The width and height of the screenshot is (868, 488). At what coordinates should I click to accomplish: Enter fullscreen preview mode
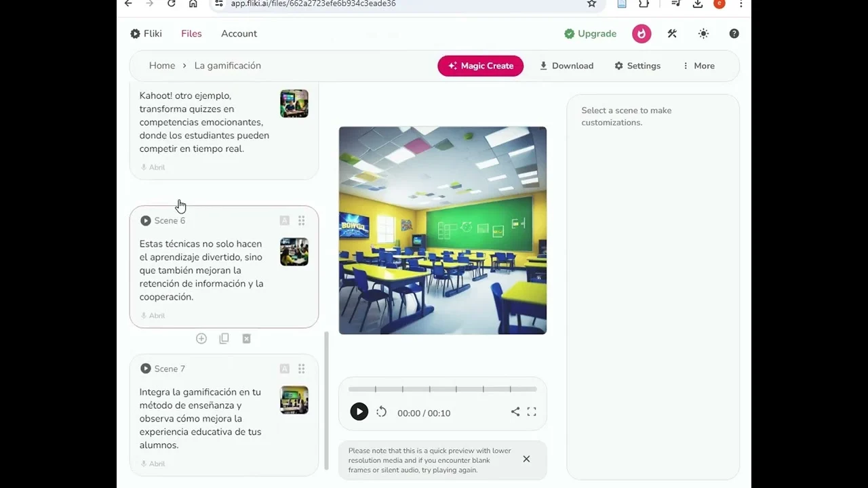click(x=532, y=412)
